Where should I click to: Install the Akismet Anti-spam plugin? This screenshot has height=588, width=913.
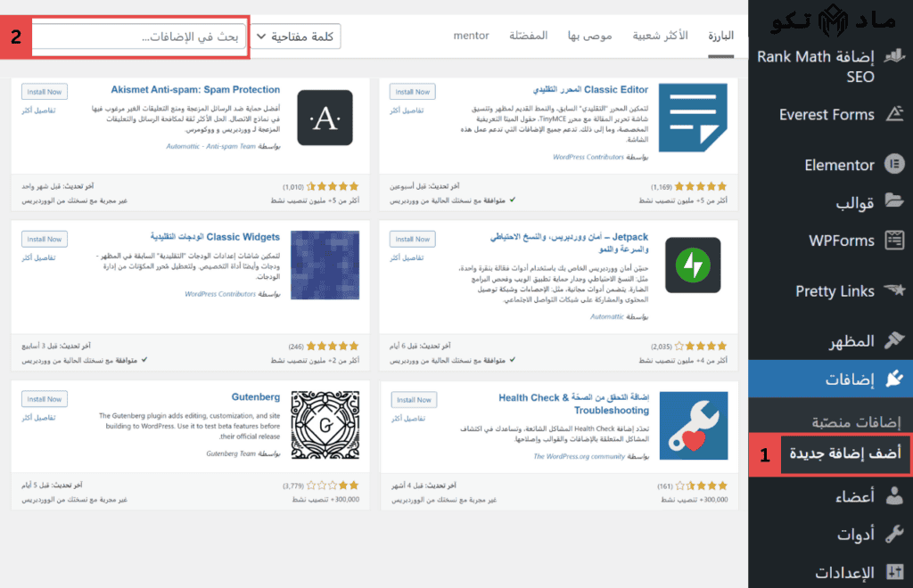tap(45, 91)
